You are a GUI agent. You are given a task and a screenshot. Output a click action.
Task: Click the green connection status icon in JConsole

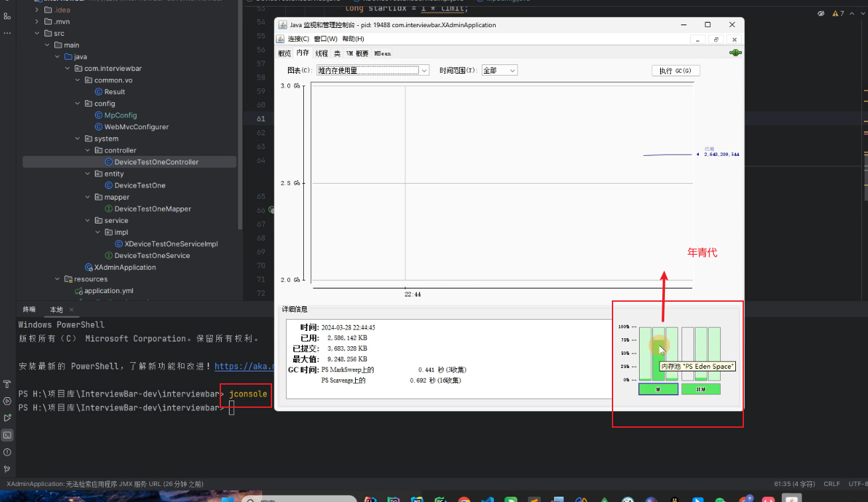[x=735, y=53]
